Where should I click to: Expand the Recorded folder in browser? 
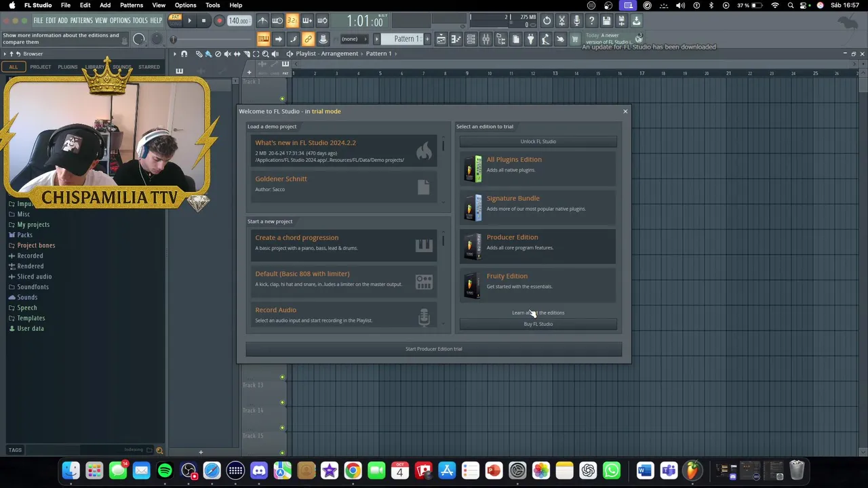pos(30,256)
